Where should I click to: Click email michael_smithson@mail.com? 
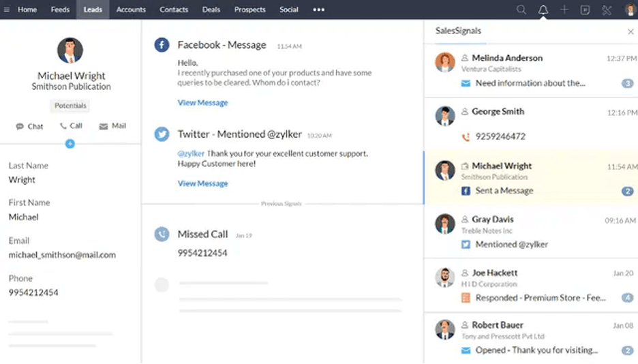coord(62,255)
